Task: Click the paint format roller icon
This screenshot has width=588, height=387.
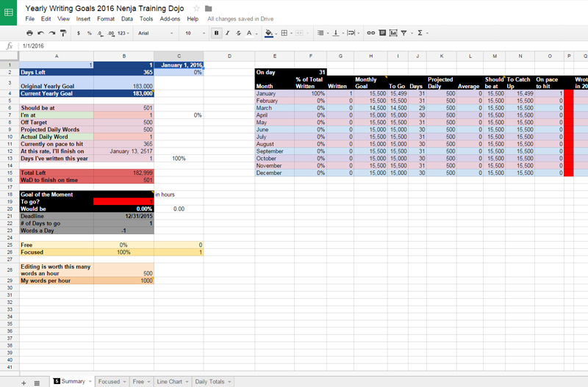Action: (64, 33)
